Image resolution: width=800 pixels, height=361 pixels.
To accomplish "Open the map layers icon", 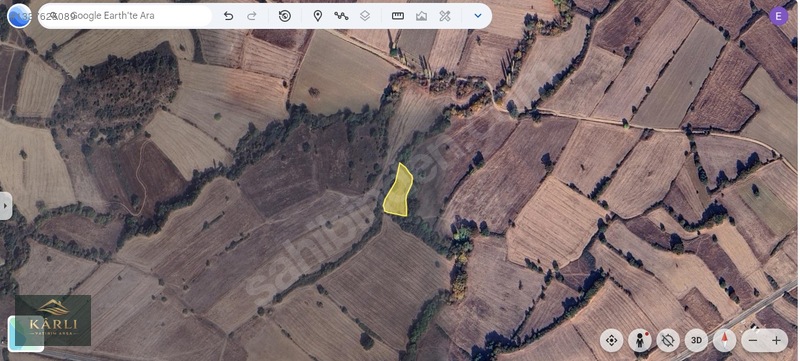I will [365, 16].
